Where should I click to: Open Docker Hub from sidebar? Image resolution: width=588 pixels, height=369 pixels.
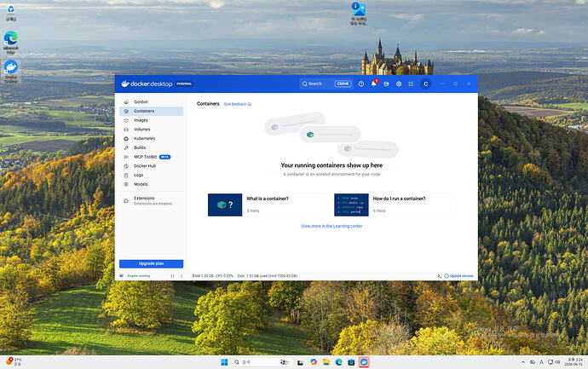coord(151,165)
